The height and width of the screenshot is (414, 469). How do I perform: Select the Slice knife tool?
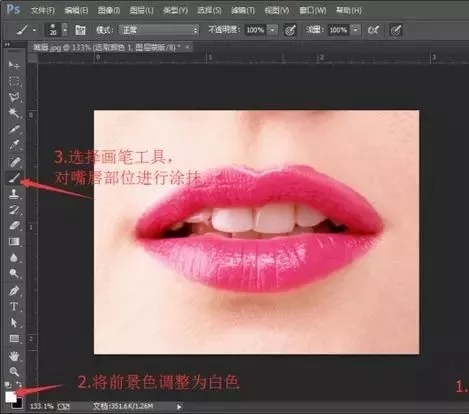pyautogui.click(x=14, y=129)
